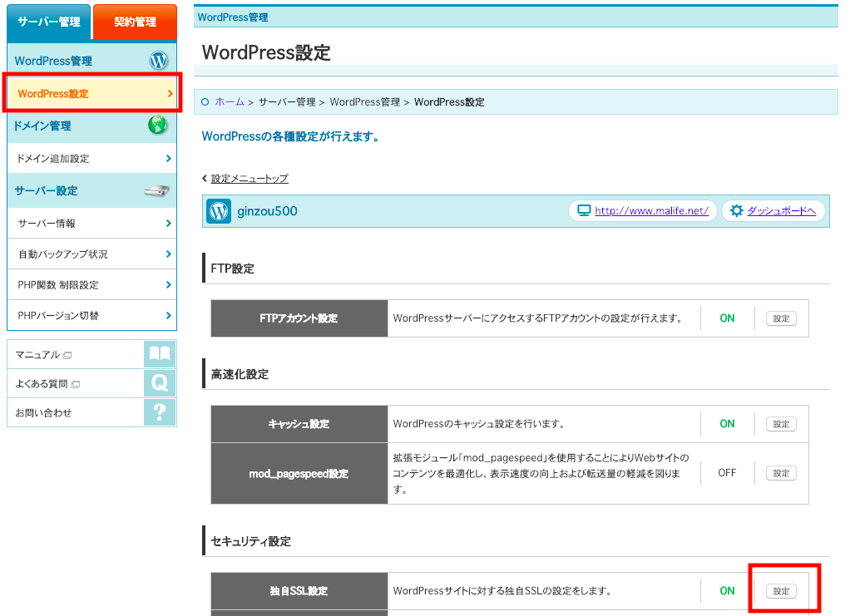The height and width of the screenshot is (616, 850).
Task: Click the chevron on the WordPress設定 row
Action: point(170,93)
